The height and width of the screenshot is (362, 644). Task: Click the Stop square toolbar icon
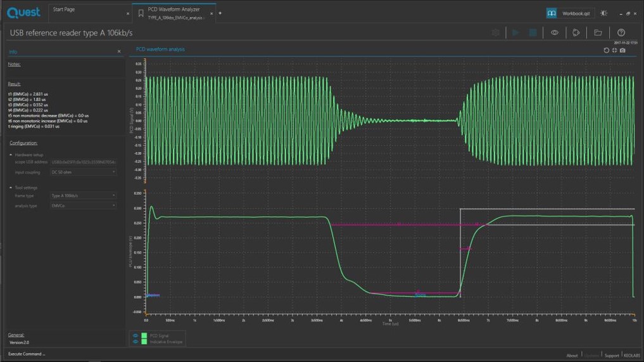tap(533, 32)
